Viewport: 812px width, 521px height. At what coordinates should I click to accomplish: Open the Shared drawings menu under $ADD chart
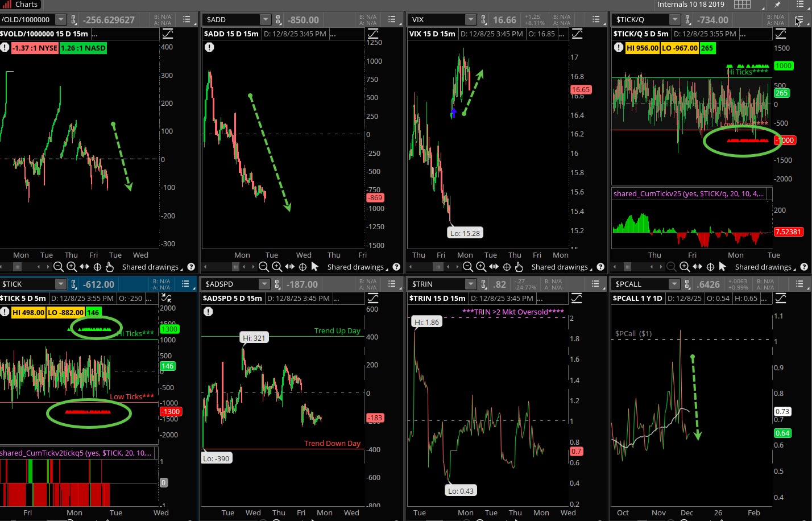(x=355, y=267)
